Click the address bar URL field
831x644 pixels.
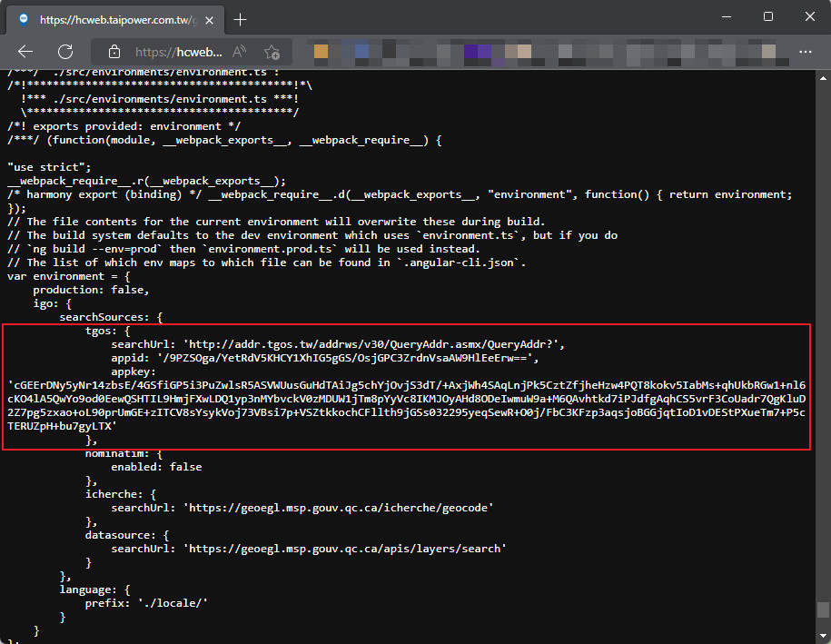coord(178,52)
